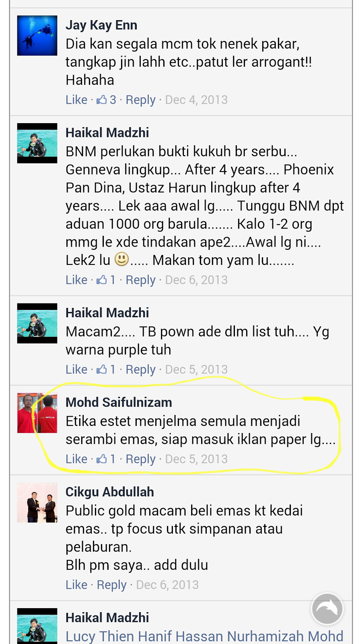
Task: Tap thumbs-up icon on Mohd Saifulnizam's comment
Action: (x=101, y=458)
